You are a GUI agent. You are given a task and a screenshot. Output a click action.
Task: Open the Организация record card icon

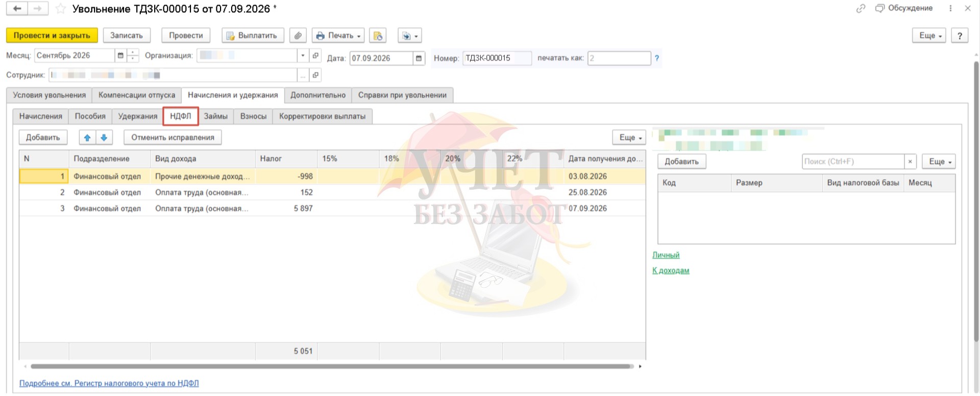click(x=315, y=56)
